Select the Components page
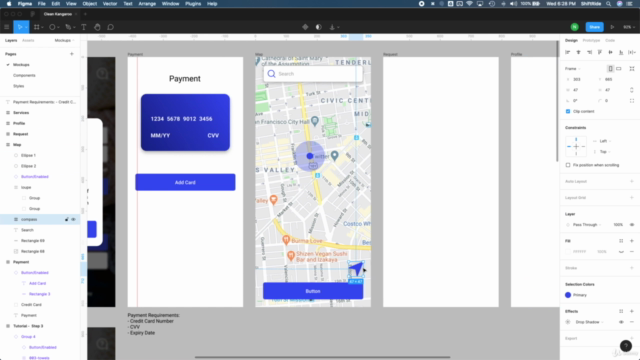This screenshot has height=360, width=640. click(24, 76)
